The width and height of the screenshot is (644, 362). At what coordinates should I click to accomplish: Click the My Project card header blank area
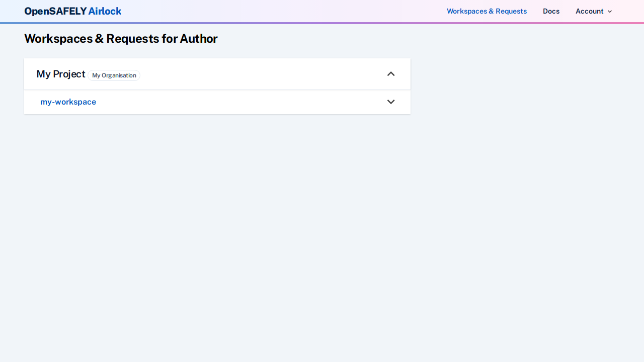click(x=262, y=74)
